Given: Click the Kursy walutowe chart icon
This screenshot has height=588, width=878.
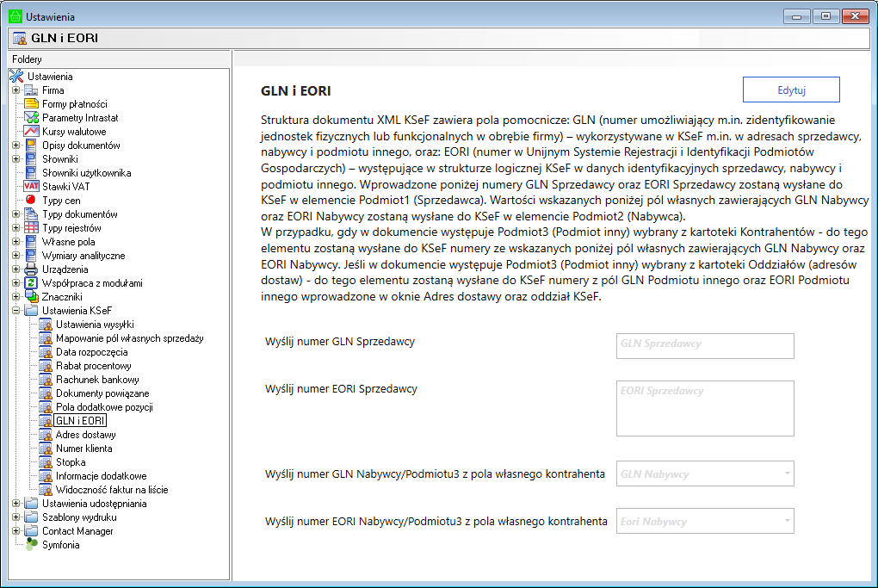Looking at the screenshot, I should pyautogui.click(x=32, y=132).
